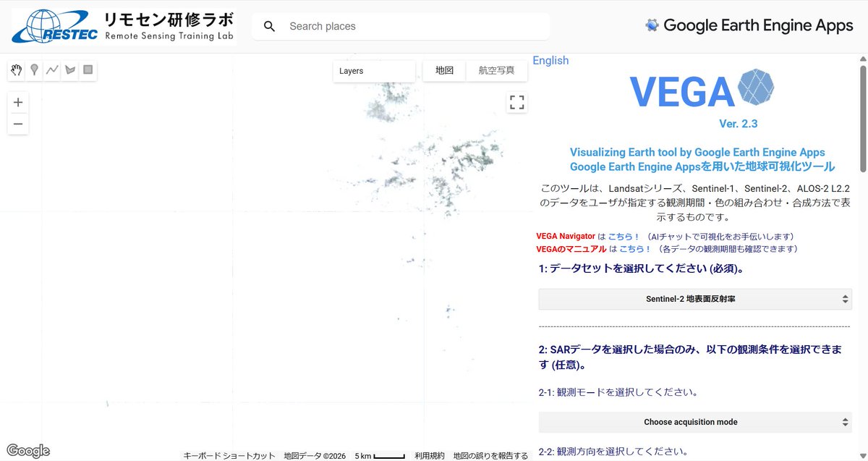The image size is (868, 461).
Task: Select the draw polygon shape tool
Action: coord(70,70)
